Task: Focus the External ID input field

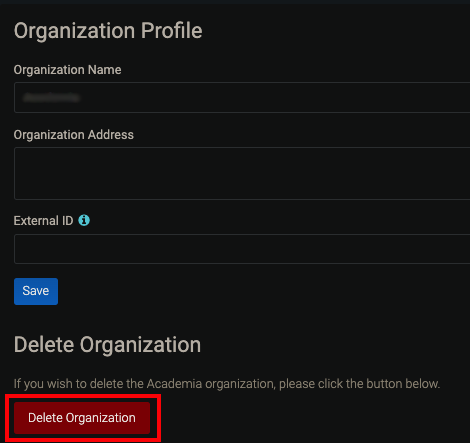Action: pyautogui.click(x=242, y=249)
